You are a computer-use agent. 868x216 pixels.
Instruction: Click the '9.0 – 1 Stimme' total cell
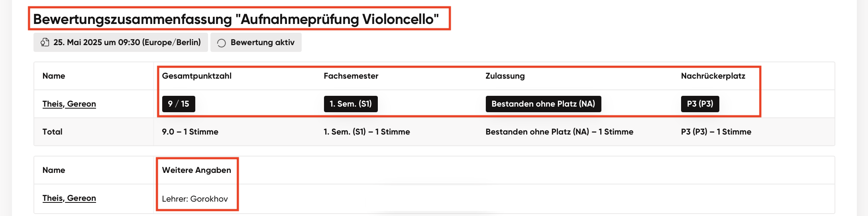(x=190, y=132)
